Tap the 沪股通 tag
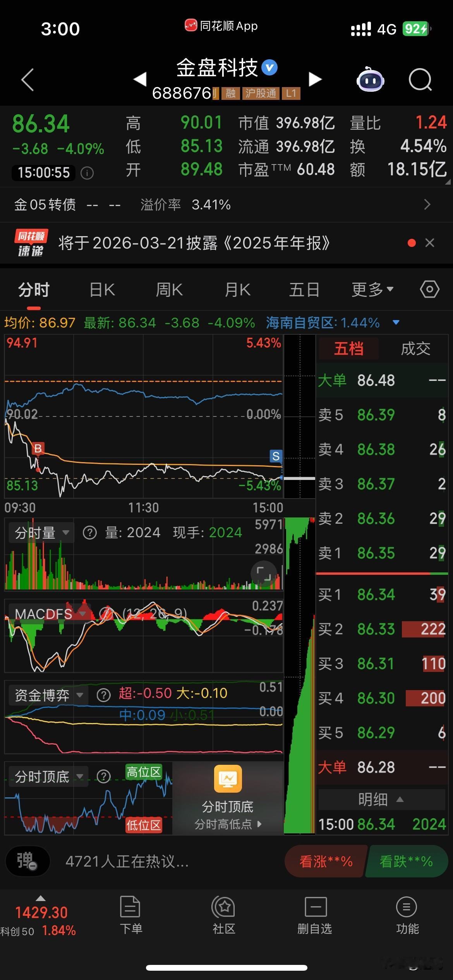 tap(261, 93)
